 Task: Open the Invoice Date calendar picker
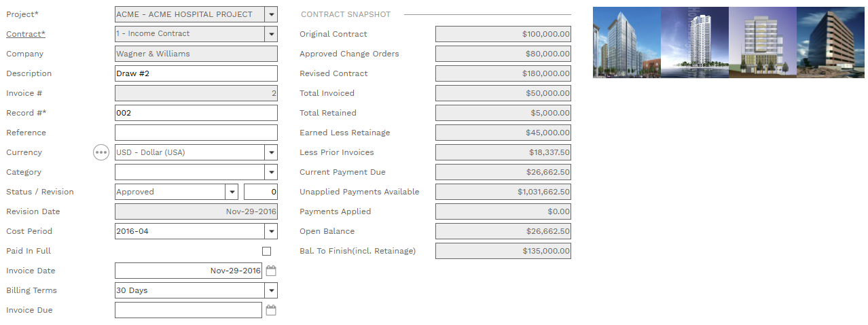click(x=271, y=271)
